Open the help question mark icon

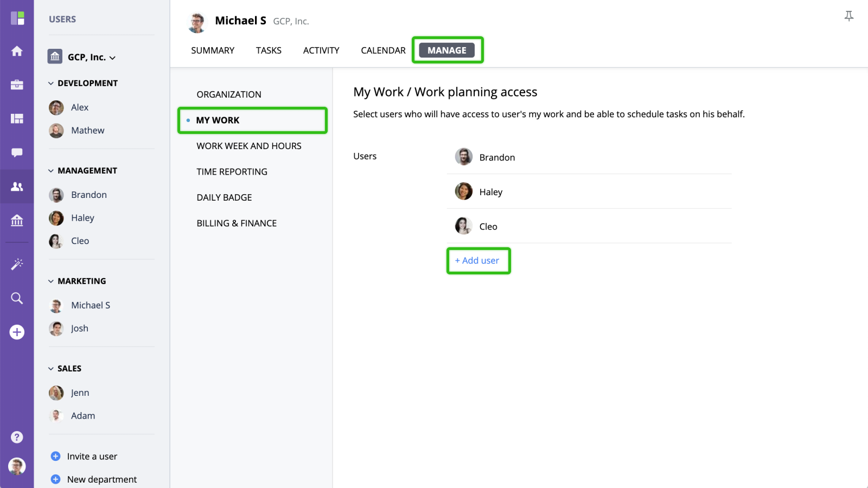(17, 437)
